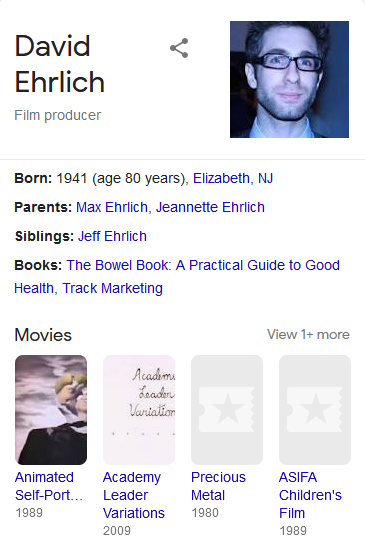Open the ASIFA Children's Film title link
Viewport: 365px width, 549px height.
coord(310,495)
